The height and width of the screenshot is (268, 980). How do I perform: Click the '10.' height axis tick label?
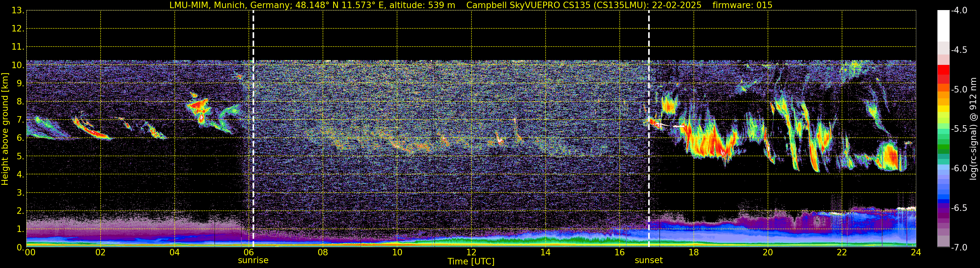(18, 65)
